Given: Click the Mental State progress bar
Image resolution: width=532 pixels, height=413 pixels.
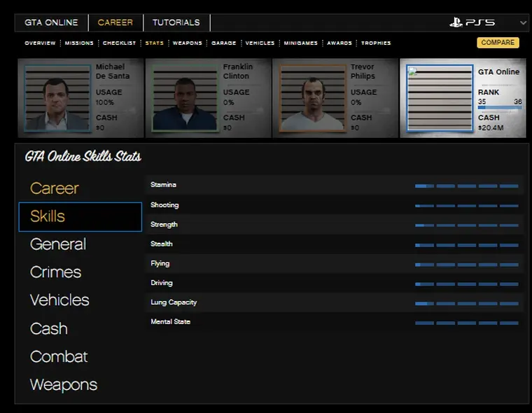Looking at the screenshot, I should (x=466, y=323).
